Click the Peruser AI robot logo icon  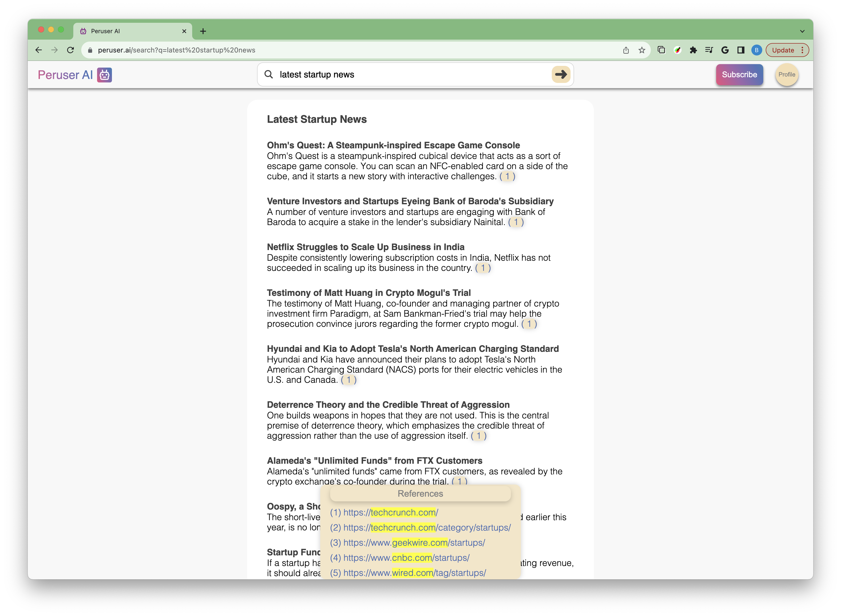[105, 75]
